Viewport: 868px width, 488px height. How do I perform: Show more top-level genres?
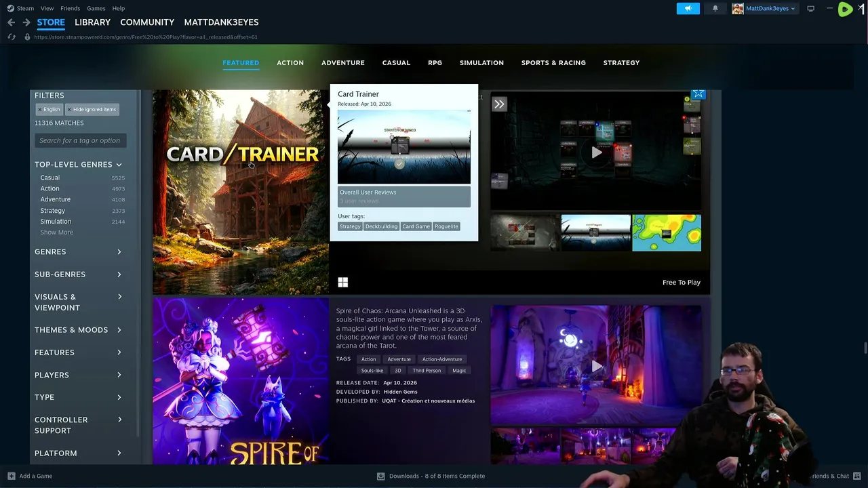click(56, 232)
